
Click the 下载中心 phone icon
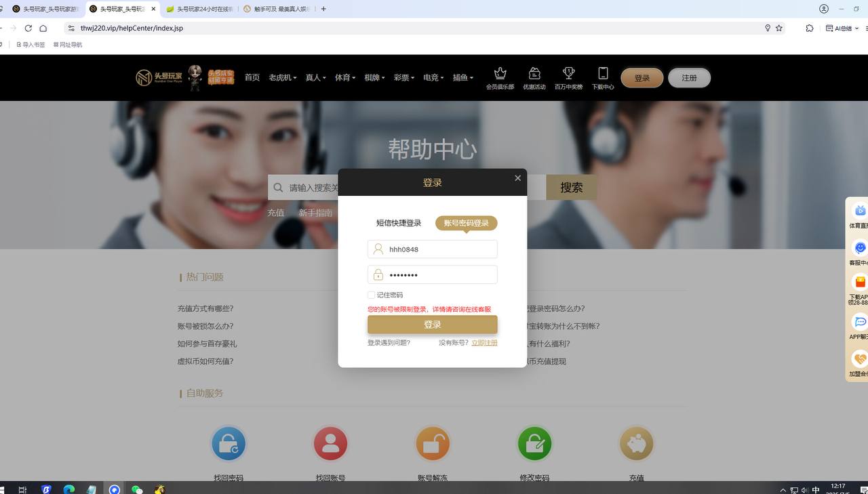coord(603,74)
